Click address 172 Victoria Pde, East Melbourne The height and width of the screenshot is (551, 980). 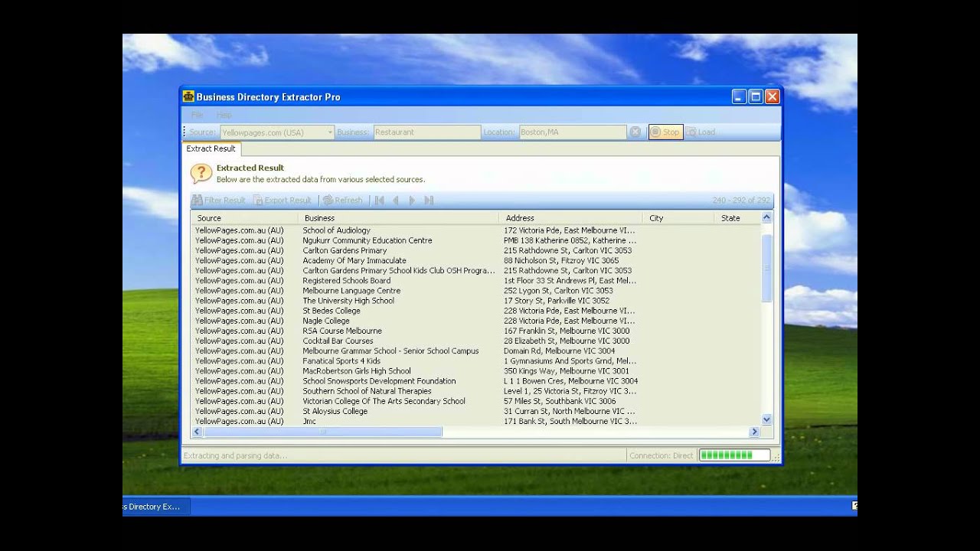tap(570, 230)
